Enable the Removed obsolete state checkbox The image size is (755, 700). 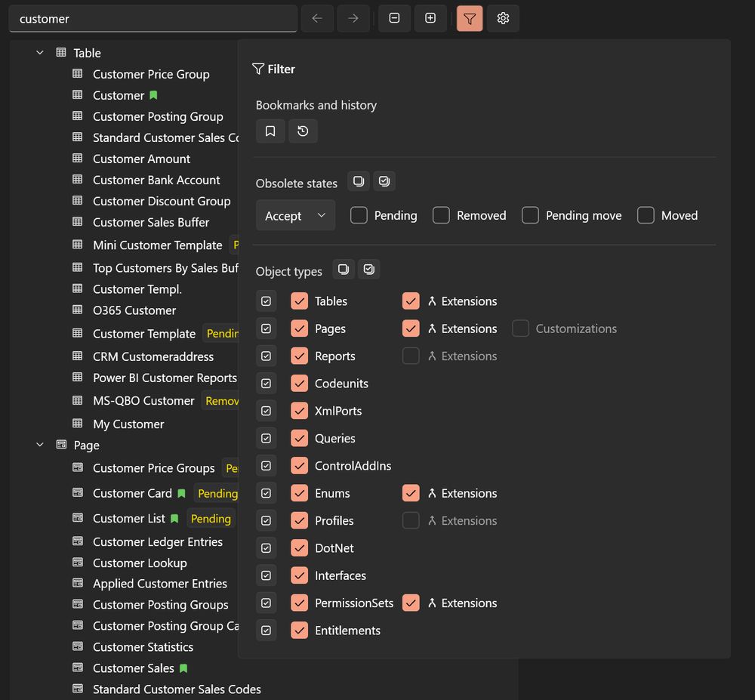tap(441, 215)
